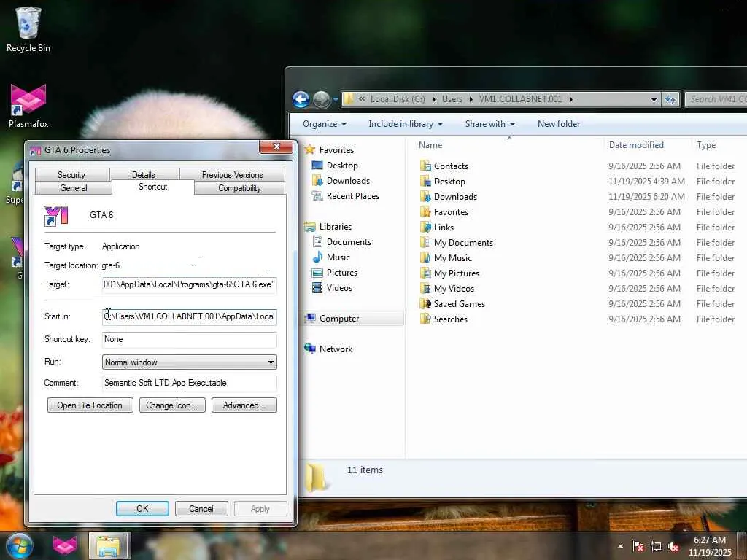Select Network in navigation pane
The height and width of the screenshot is (560, 747).
pyautogui.click(x=336, y=349)
